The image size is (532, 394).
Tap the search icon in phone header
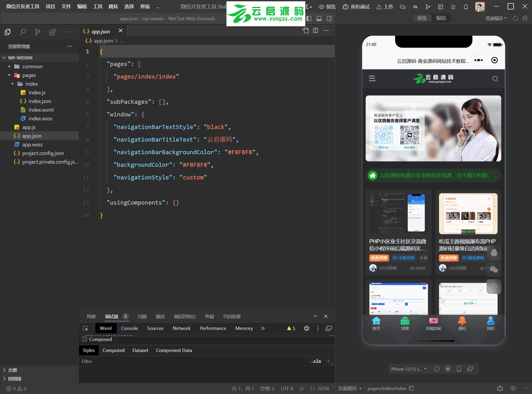(x=495, y=79)
